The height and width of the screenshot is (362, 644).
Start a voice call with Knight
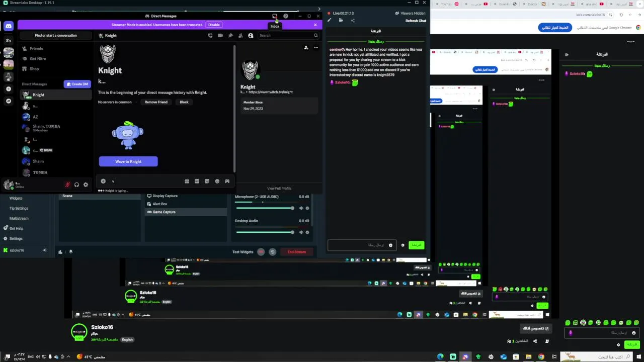click(x=210, y=36)
